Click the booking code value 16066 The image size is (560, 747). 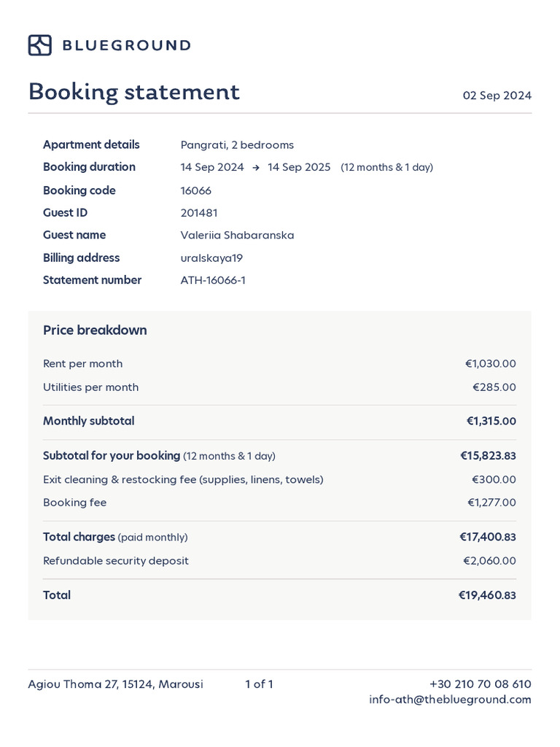pos(195,190)
